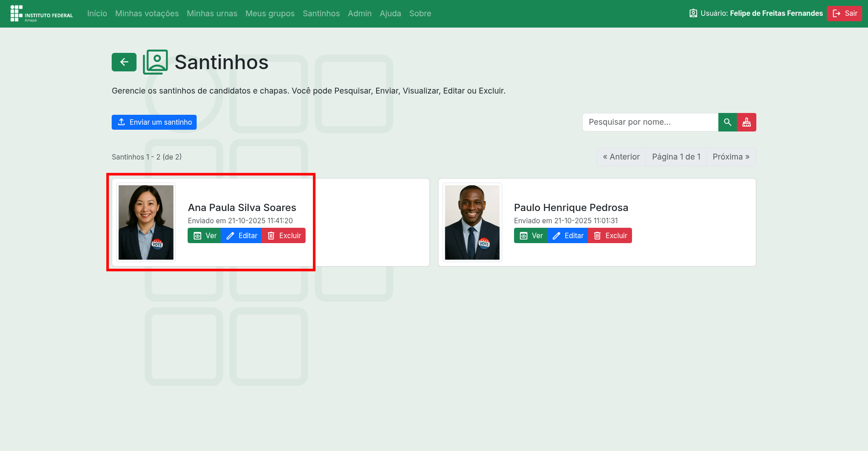View Paulo Henrique Pedrosa santinho
This screenshot has width=868, height=451.
tap(531, 236)
